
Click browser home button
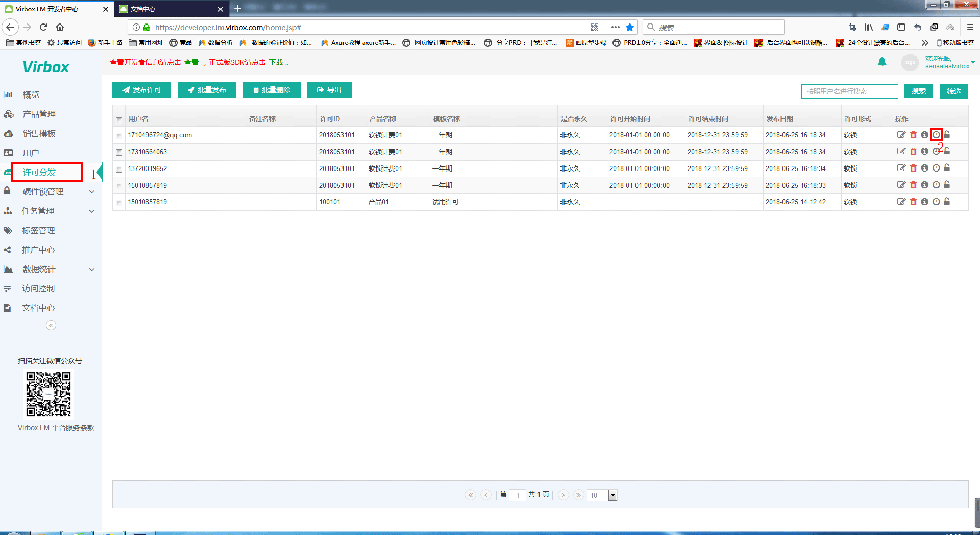point(60,27)
